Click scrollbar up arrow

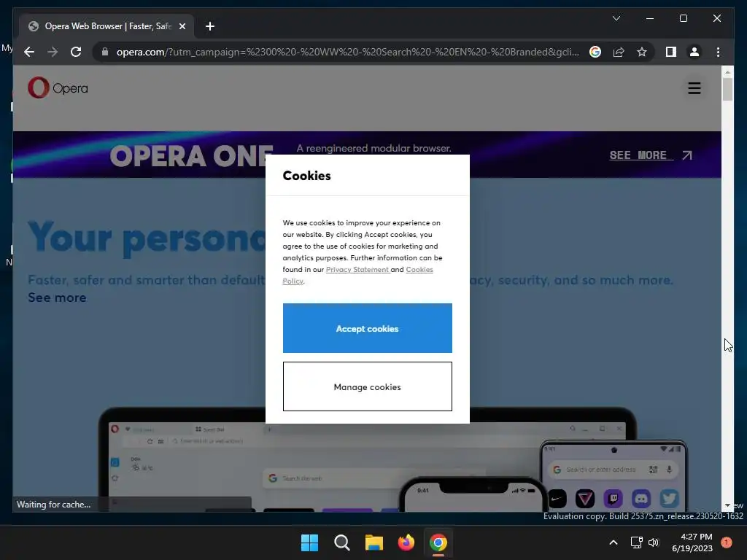click(727, 72)
